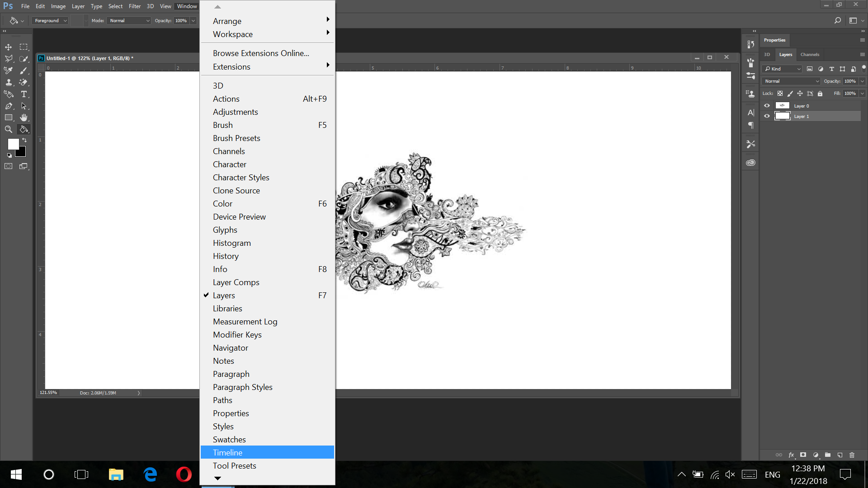
Task: Select the Pen tool
Action: [8, 106]
